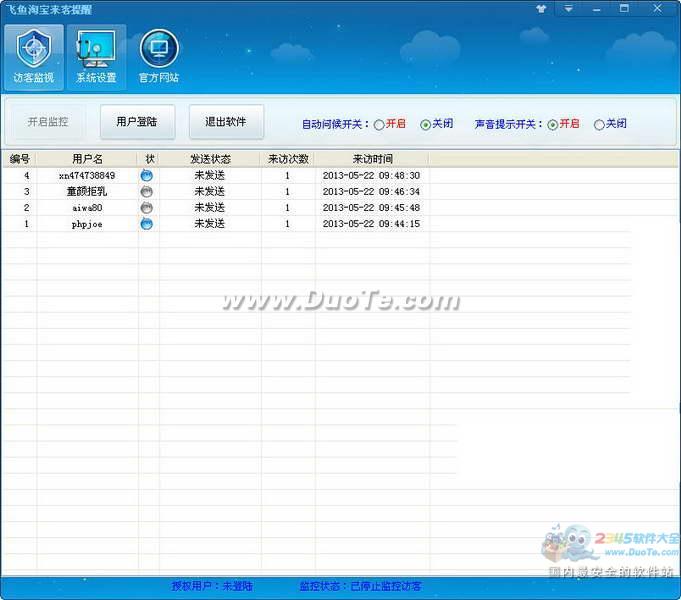Viewport: 681px width, 600px height.
Task: Click status icon for user aiwa80
Action: [x=147, y=208]
